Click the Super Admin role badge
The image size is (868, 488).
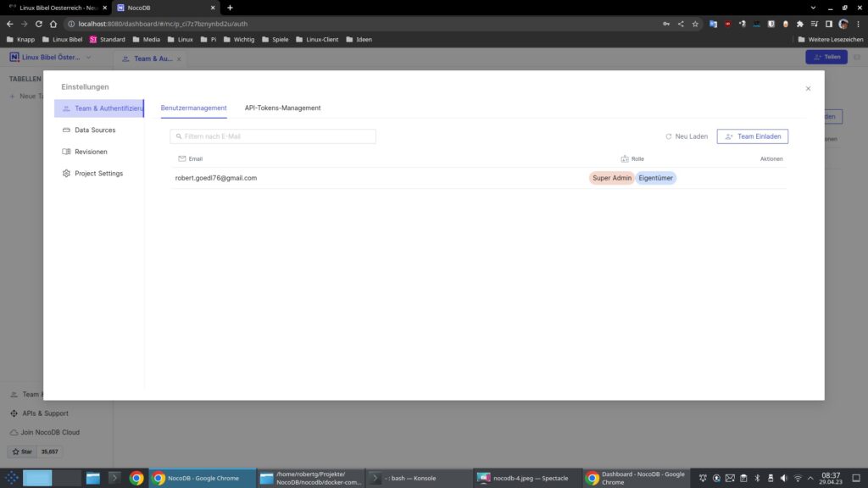pos(612,178)
